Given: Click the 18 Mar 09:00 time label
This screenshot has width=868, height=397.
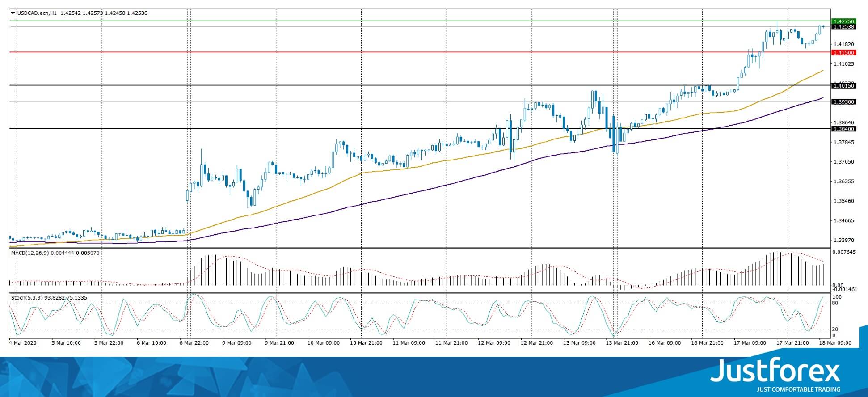Looking at the screenshot, I should (x=835, y=343).
